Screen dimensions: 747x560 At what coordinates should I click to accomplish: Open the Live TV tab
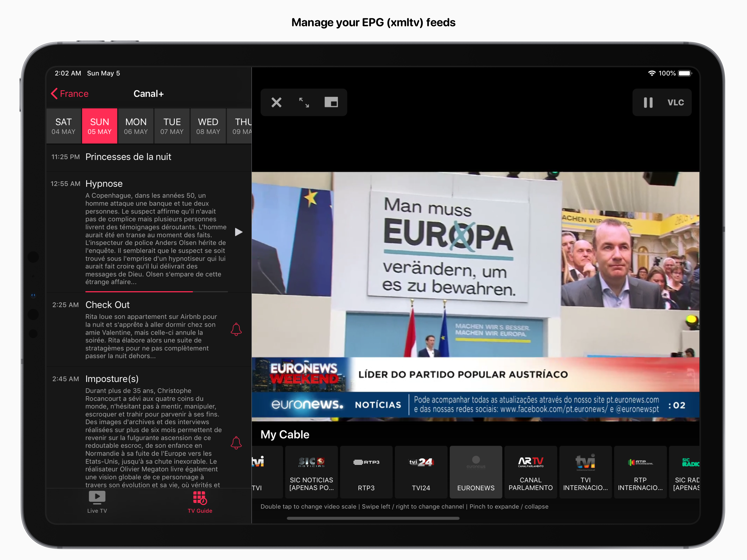[x=97, y=502]
